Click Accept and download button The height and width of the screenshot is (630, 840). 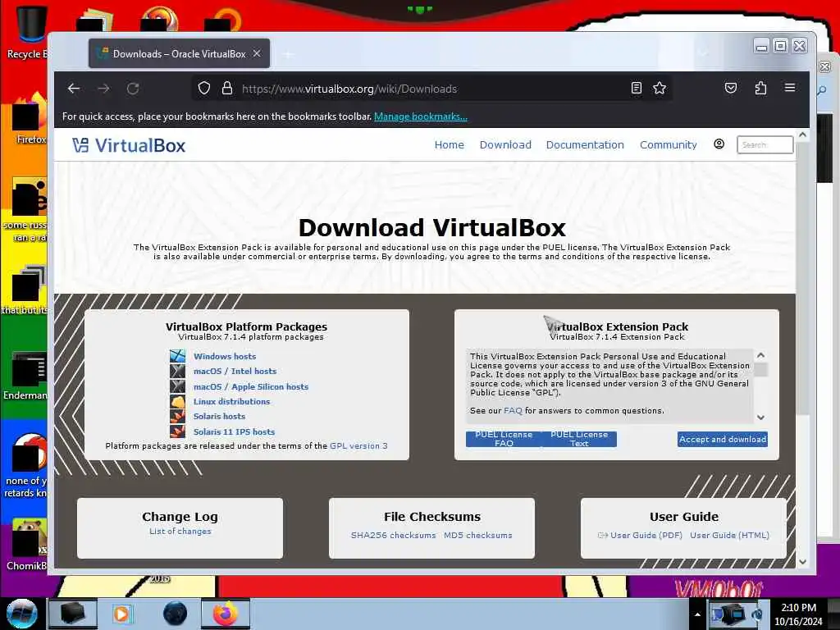[x=722, y=440]
